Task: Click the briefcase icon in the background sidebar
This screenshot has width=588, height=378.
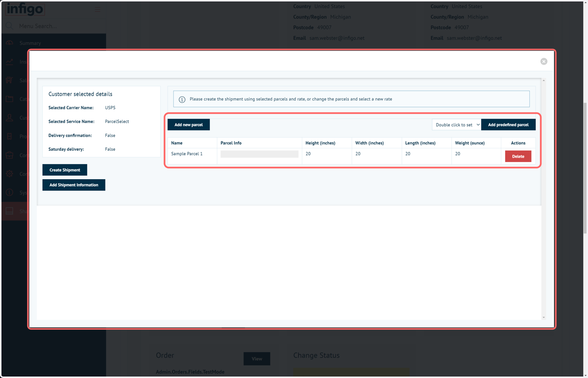Action: [9, 155]
